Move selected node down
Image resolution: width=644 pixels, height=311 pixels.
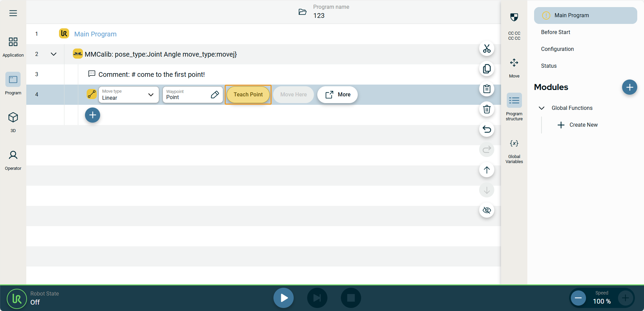487,190
